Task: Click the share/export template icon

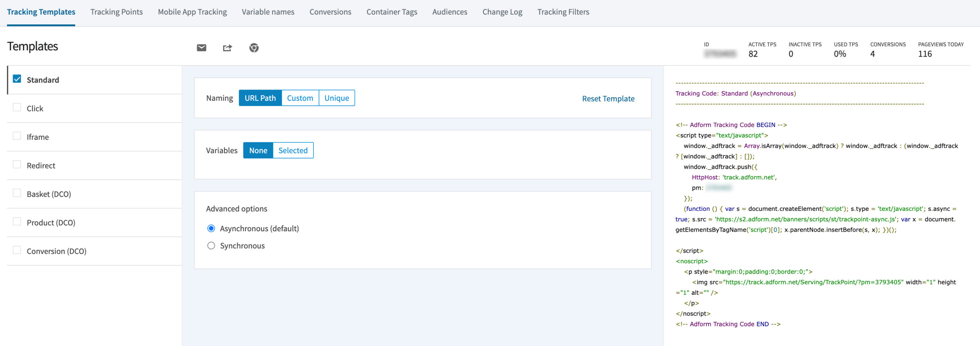Action: point(227,47)
